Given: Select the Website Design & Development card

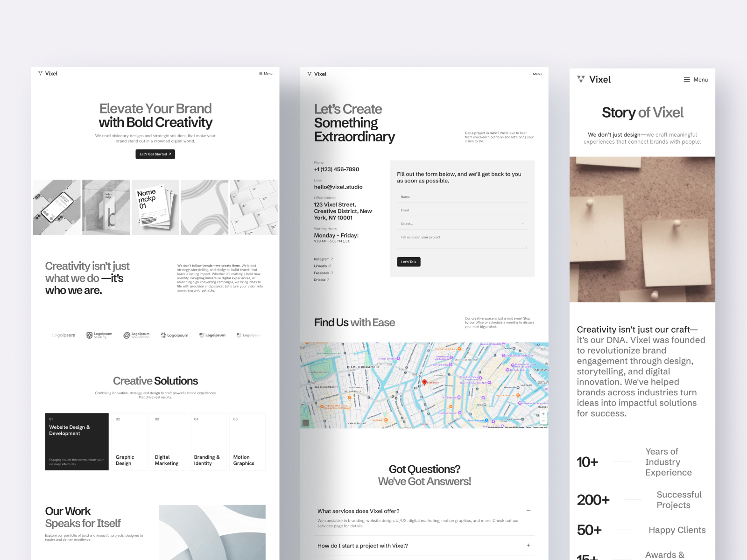Looking at the screenshot, I should tap(77, 441).
